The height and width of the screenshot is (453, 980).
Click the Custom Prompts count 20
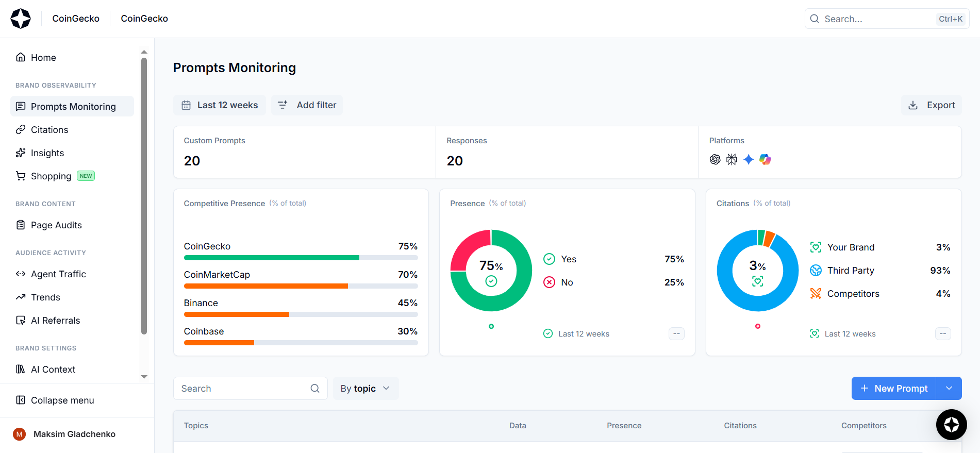pos(192,161)
